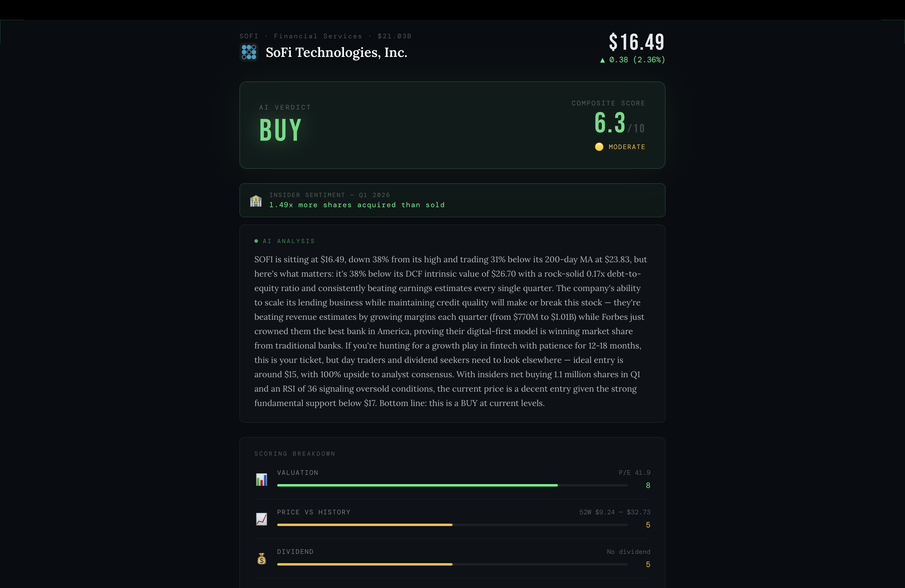Select the chart icon next to Price vs History

tap(262, 519)
